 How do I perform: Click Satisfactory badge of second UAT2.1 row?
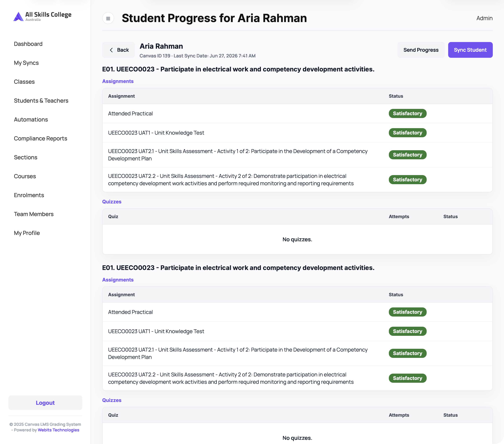tap(407, 353)
